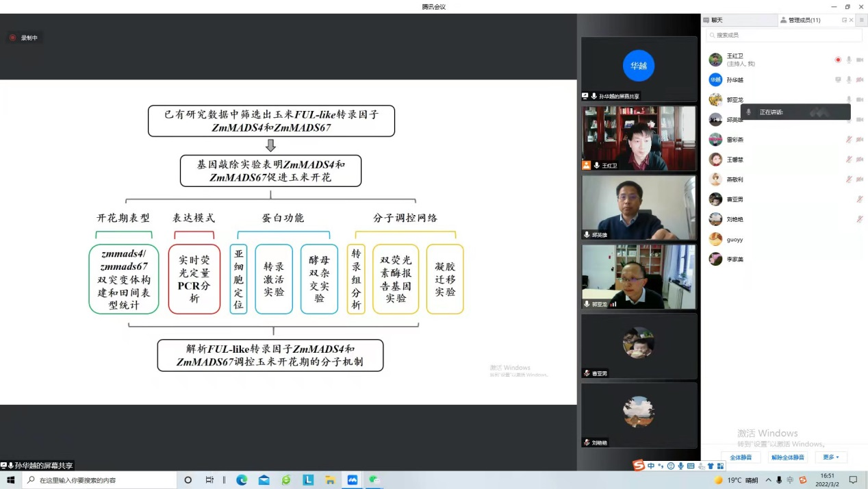Open Sogou input toolbox grid icon
This screenshot has width=868, height=489.
719,466
